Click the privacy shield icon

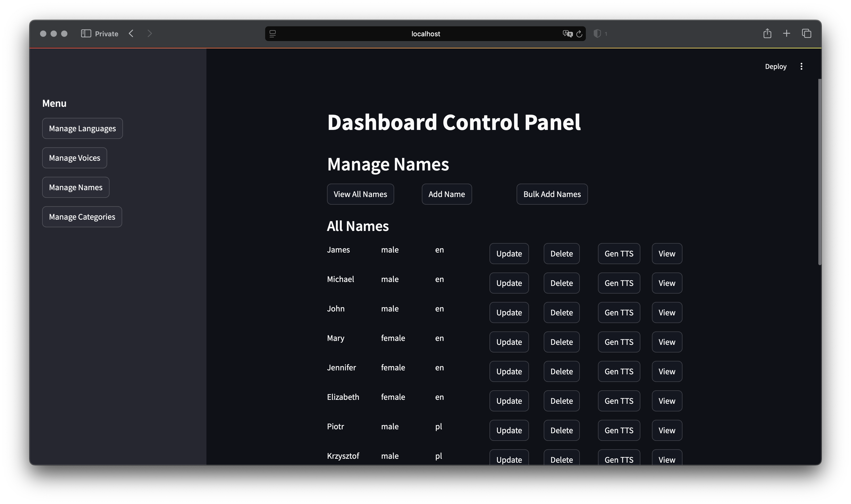pyautogui.click(x=597, y=34)
